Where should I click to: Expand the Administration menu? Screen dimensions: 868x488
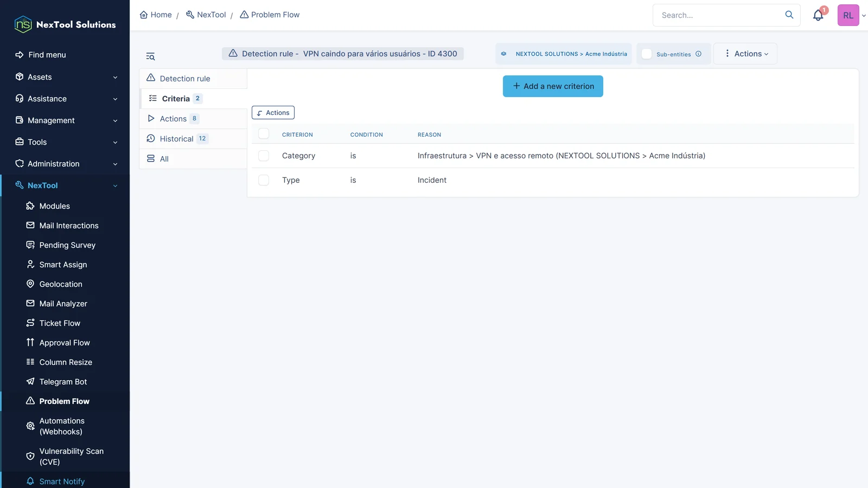pyautogui.click(x=65, y=164)
